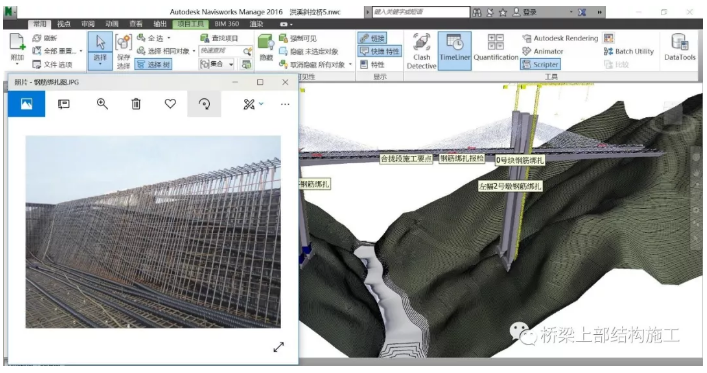
Task: Click the 左幅2号墩钢筋绑扎 link label
Action: click(x=510, y=186)
